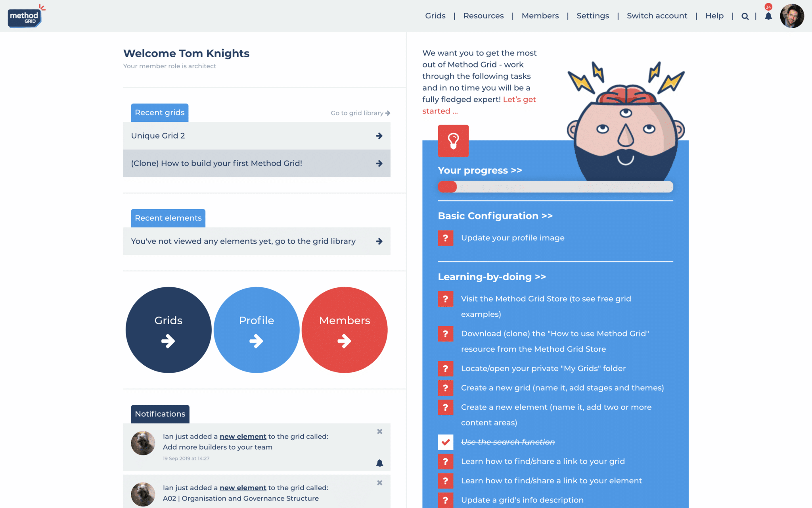Dismiss the Add more builders notification
812x508 pixels.
379,431
